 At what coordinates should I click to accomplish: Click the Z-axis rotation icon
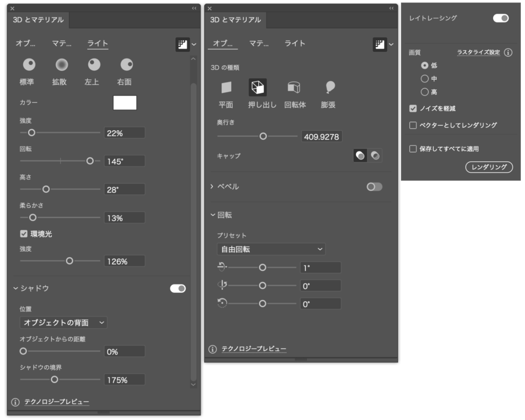click(x=221, y=303)
